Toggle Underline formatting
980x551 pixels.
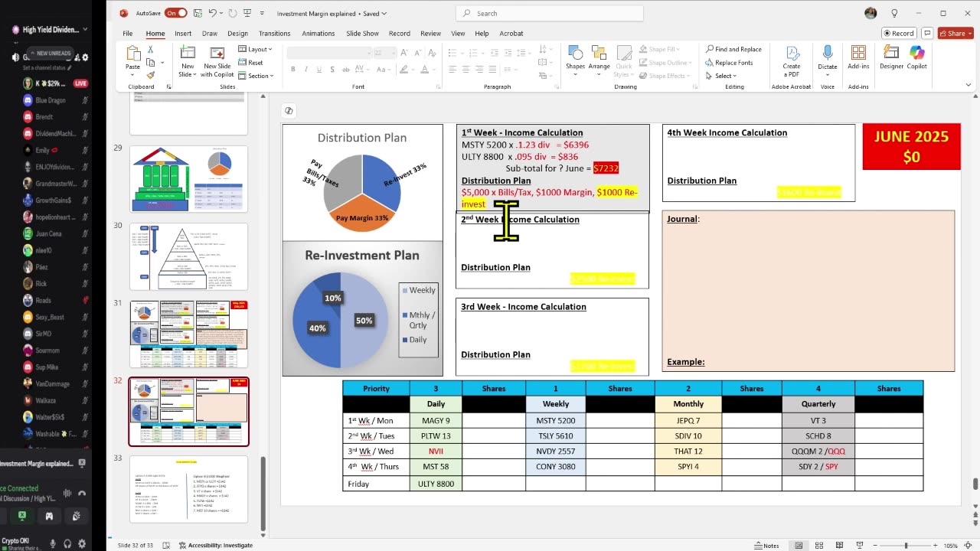(318, 70)
